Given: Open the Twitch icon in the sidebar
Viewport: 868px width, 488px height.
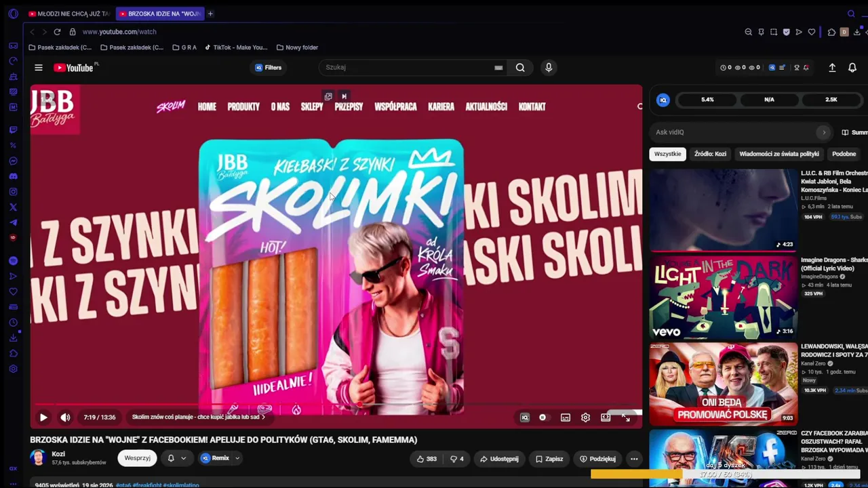Looking at the screenshot, I should click(13, 129).
